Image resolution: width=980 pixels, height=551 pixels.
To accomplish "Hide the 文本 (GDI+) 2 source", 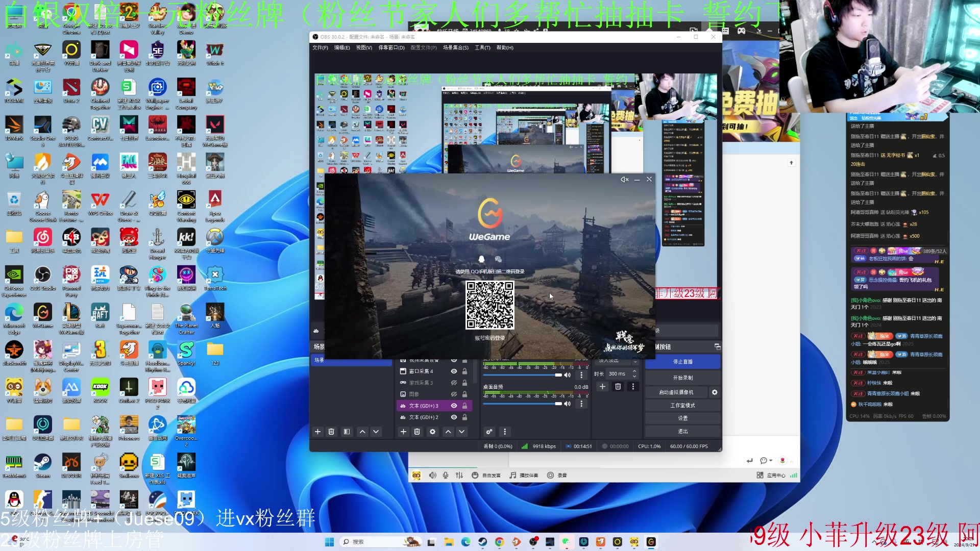I will coord(454,417).
